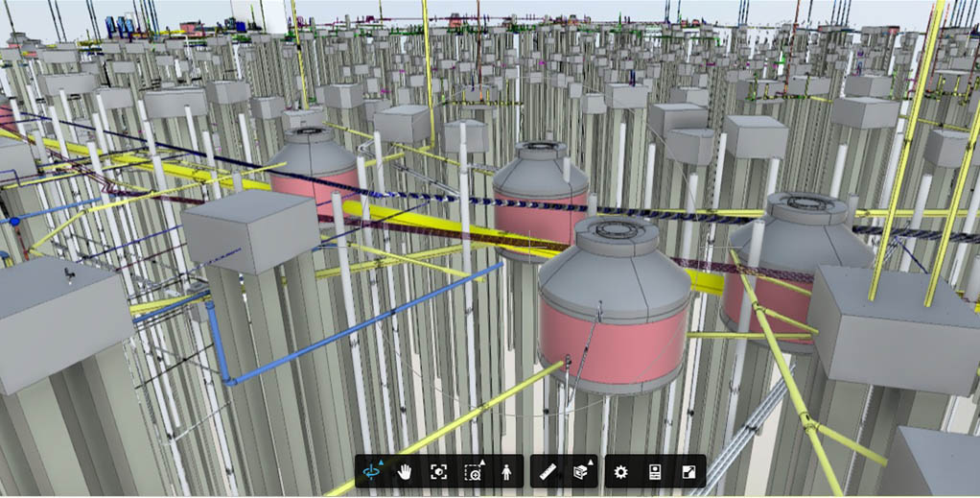980x498 pixels.
Task: Click the Orbit tool icon
Action: [371, 471]
